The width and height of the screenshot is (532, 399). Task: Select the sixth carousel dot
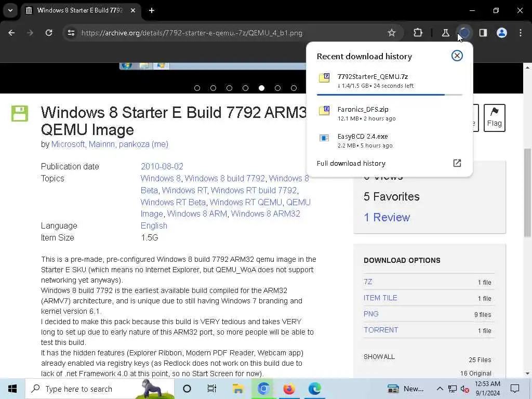pos(277,88)
